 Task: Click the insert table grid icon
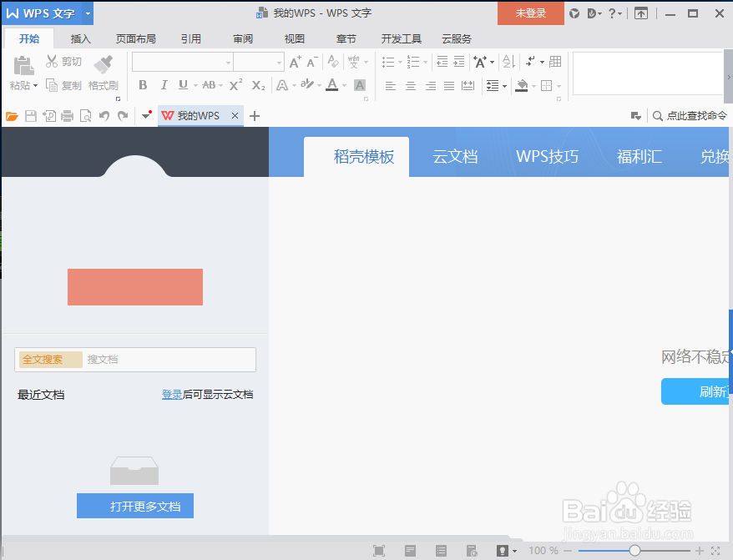[x=555, y=61]
